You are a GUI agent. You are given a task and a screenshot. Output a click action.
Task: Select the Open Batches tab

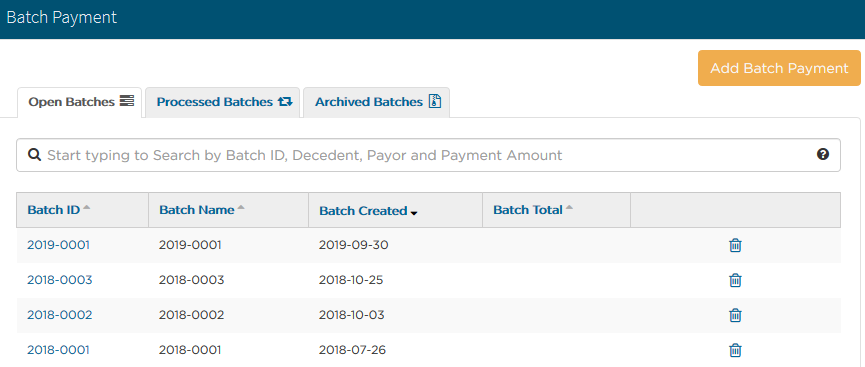[x=80, y=102]
